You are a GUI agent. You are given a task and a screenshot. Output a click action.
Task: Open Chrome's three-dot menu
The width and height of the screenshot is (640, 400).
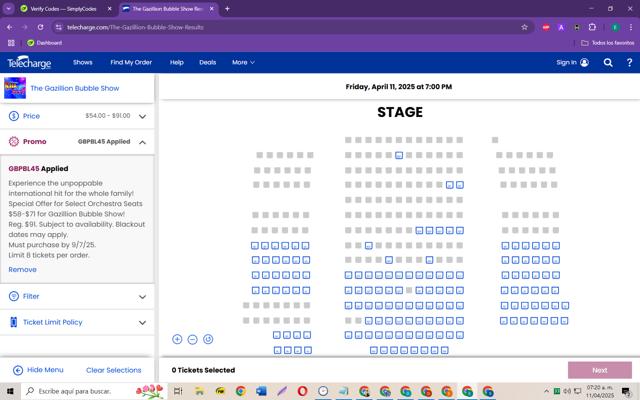tap(631, 27)
